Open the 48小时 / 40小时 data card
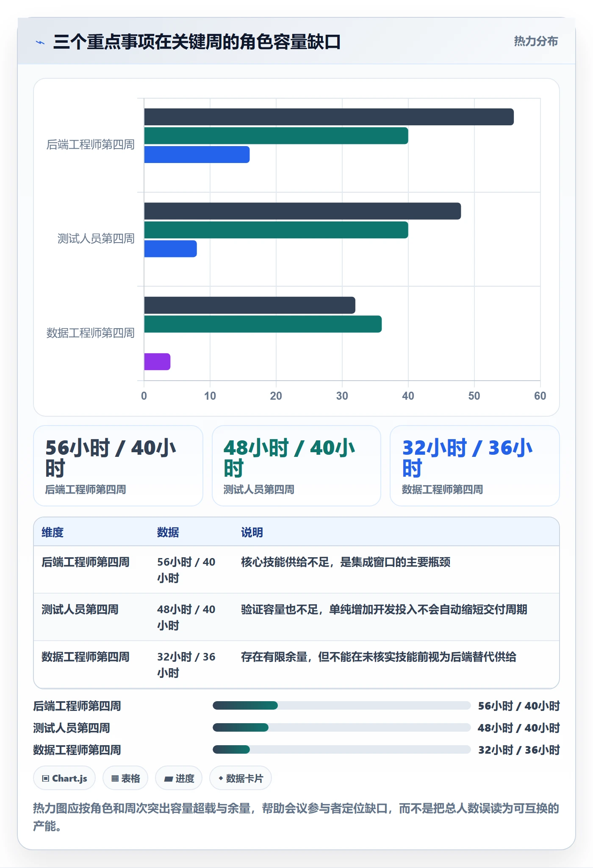593x868 pixels. (x=296, y=466)
